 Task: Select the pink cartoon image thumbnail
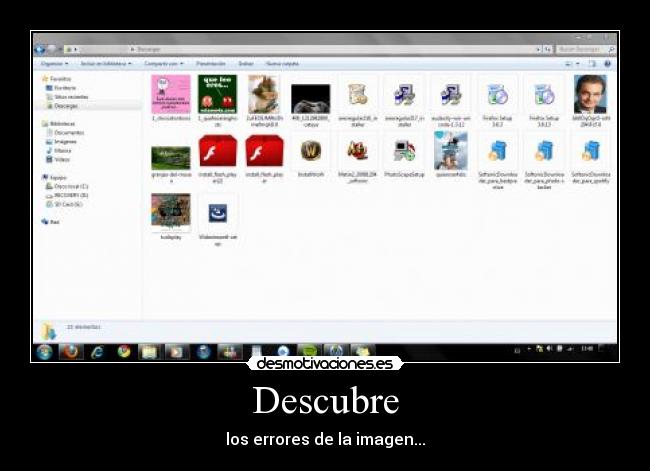tap(171, 94)
